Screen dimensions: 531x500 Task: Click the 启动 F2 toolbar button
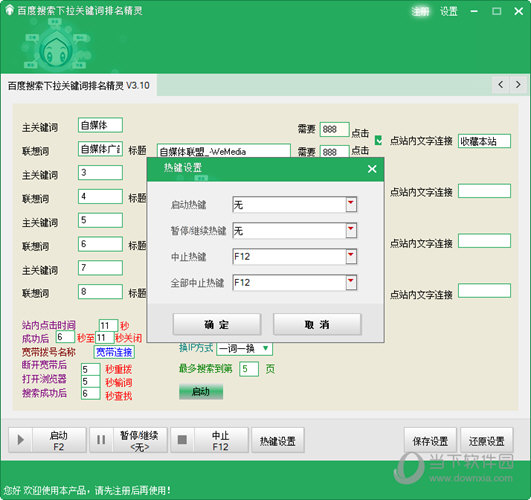coord(47,440)
